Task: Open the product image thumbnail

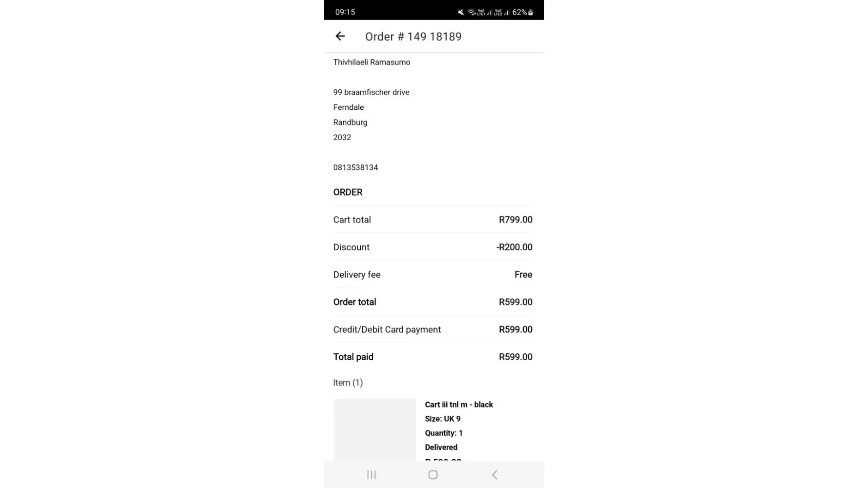Action: [x=374, y=429]
